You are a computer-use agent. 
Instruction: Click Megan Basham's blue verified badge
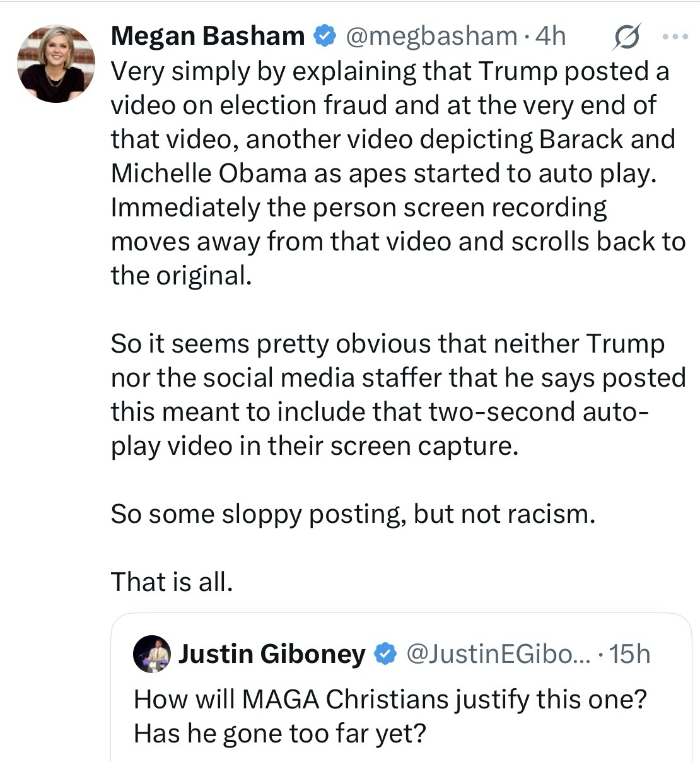(325, 37)
